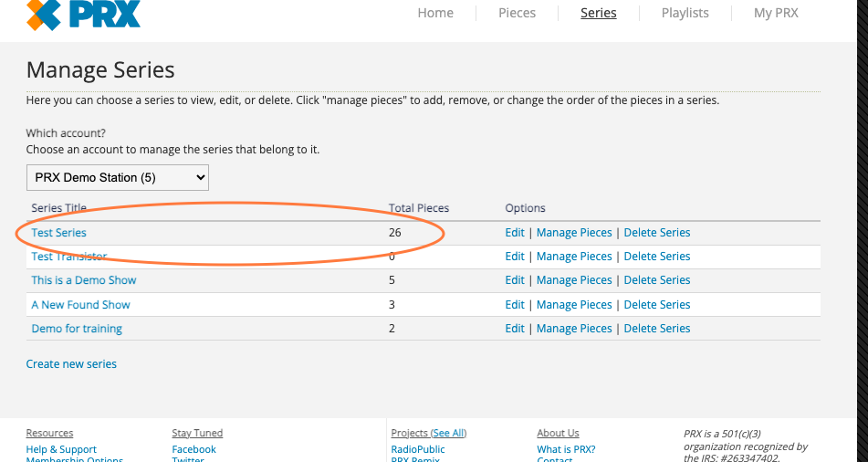The image size is (868, 462).
Task: Open the Test Transistor series
Action: tap(69, 257)
